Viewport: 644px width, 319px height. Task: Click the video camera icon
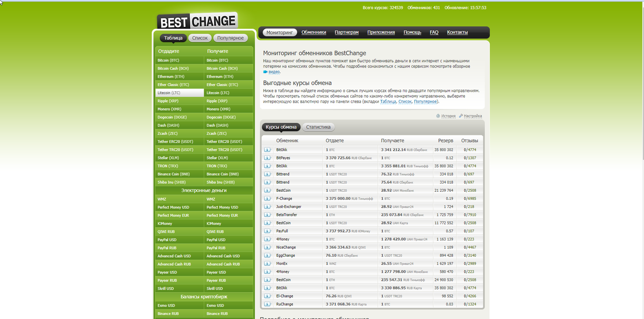point(265,71)
